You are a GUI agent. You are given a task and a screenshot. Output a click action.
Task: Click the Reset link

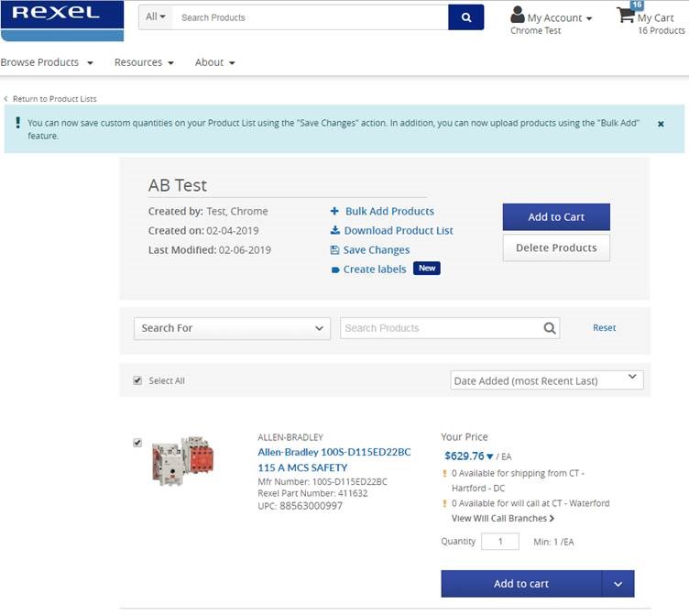click(x=604, y=327)
